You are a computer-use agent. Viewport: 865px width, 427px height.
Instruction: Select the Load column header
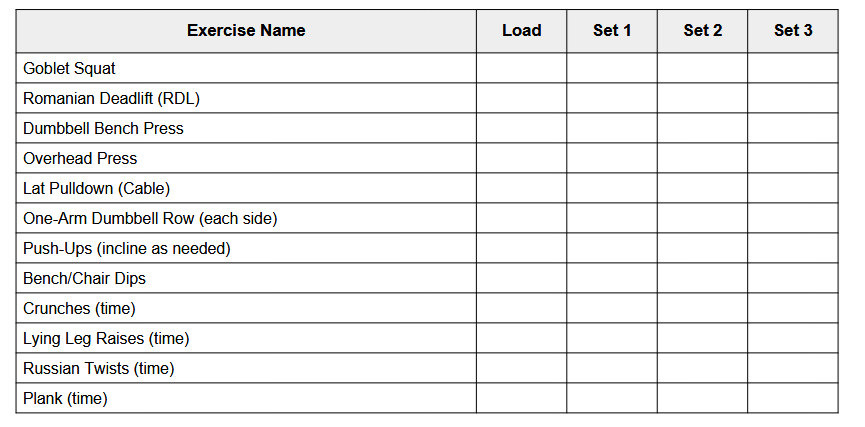[x=521, y=31]
